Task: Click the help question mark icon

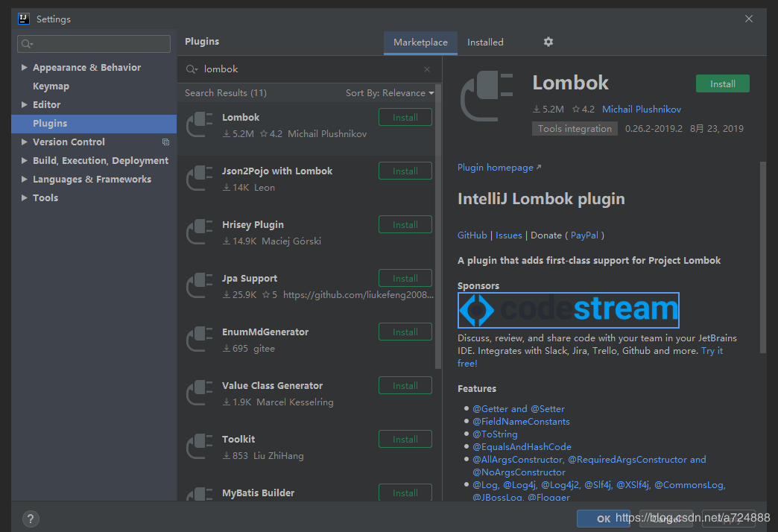Action: tap(31, 519)
